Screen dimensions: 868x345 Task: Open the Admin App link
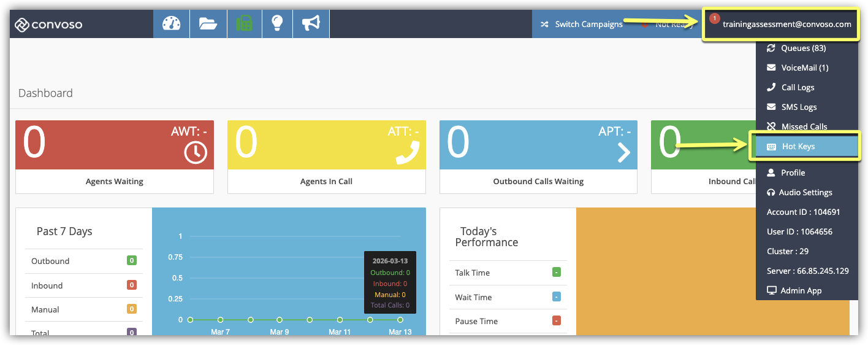coord(801,290)
